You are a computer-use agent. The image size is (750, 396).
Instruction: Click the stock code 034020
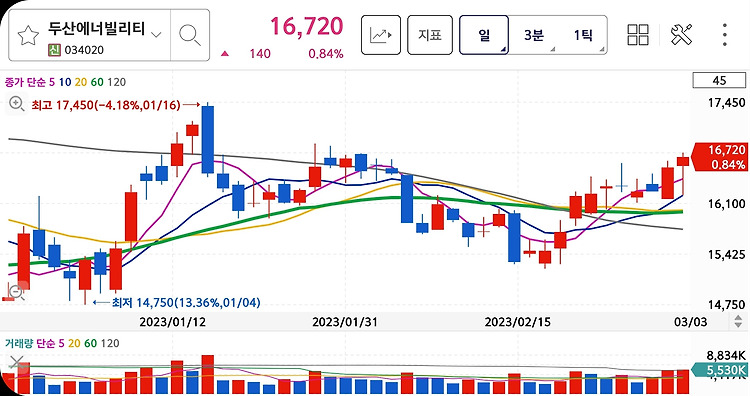84,50
